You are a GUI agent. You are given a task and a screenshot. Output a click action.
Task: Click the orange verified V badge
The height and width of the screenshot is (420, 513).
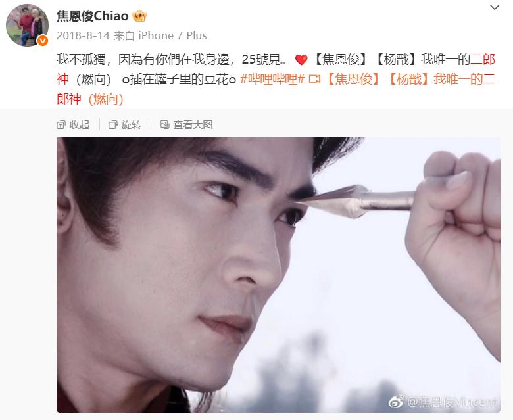pos(43,41)
